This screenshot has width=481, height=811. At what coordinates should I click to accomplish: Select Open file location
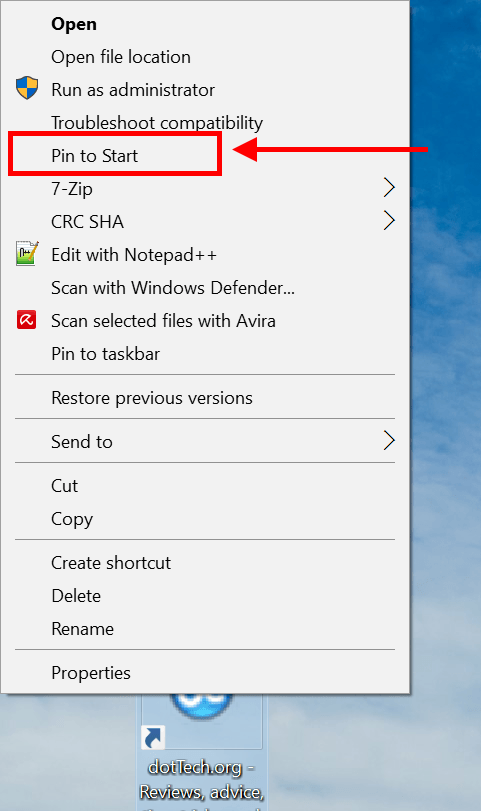click(x=121, y=57)
